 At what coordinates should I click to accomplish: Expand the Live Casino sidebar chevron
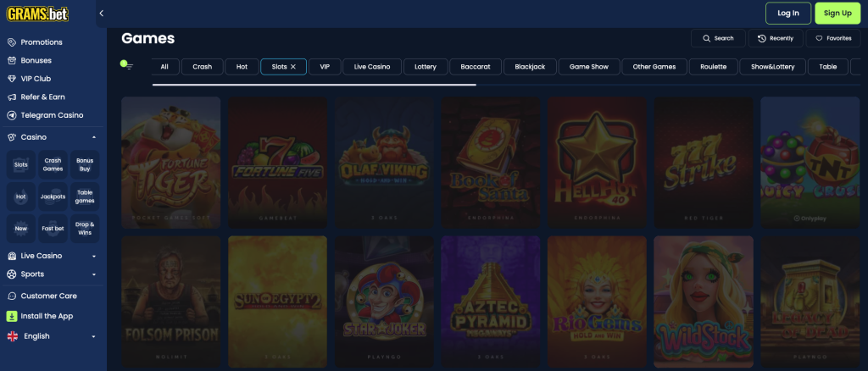(x=94, y=256)
